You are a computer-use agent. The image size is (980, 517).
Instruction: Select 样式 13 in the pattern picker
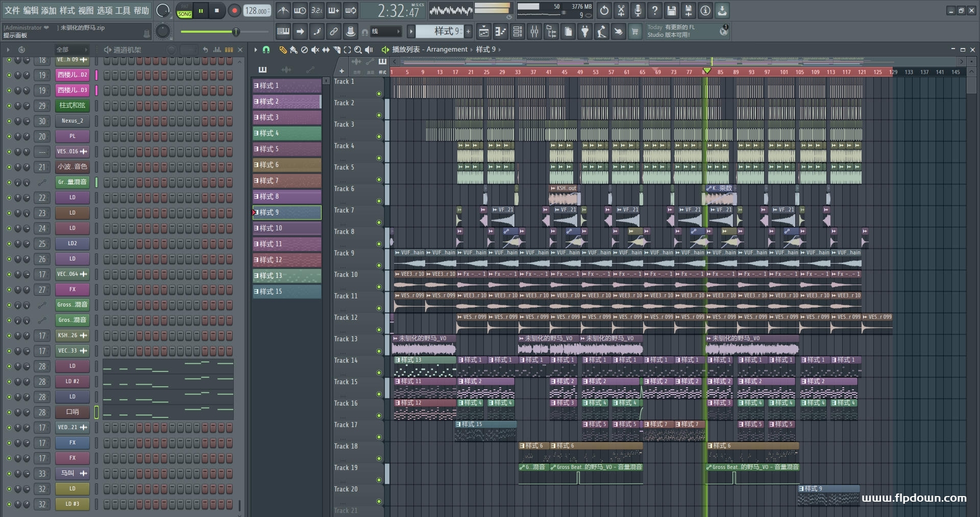(287, 276)
